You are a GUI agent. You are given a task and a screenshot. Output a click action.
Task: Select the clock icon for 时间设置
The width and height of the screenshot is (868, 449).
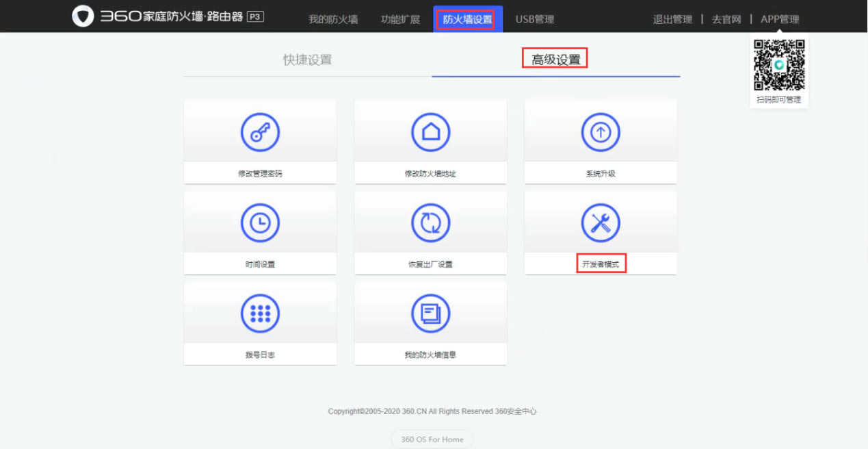[260, 222]
